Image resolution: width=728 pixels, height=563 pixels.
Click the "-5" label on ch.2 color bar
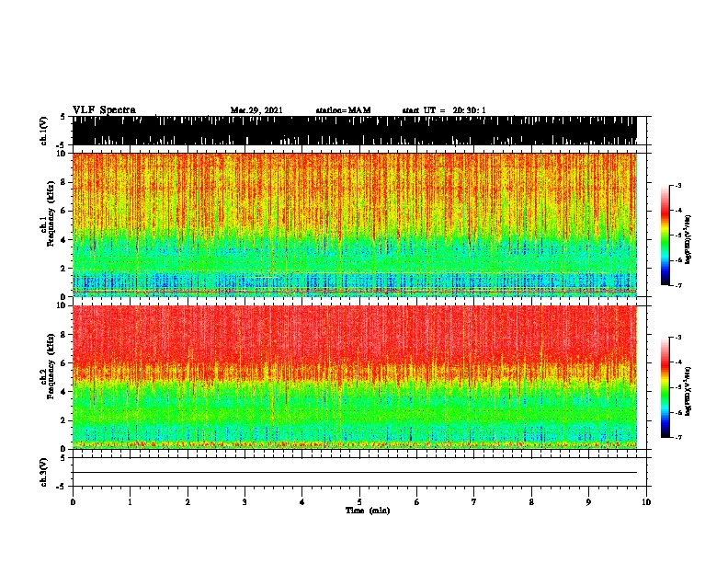[x=677, y=387]
